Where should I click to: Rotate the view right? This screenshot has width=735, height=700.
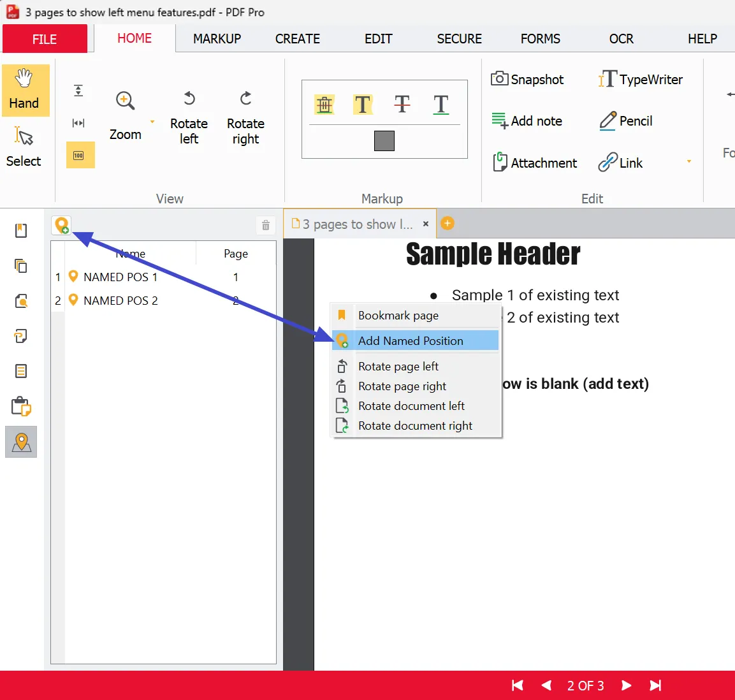[245, 117]
